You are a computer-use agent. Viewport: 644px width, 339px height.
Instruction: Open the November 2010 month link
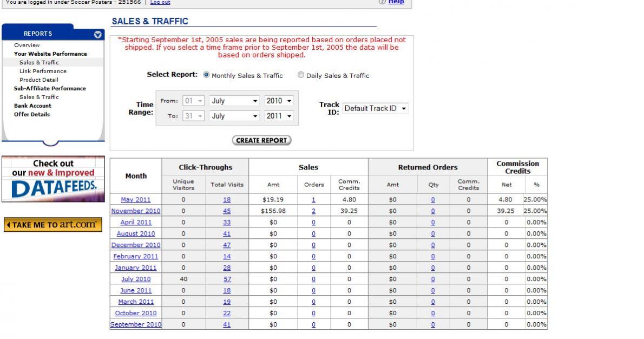tap(135, 211)
